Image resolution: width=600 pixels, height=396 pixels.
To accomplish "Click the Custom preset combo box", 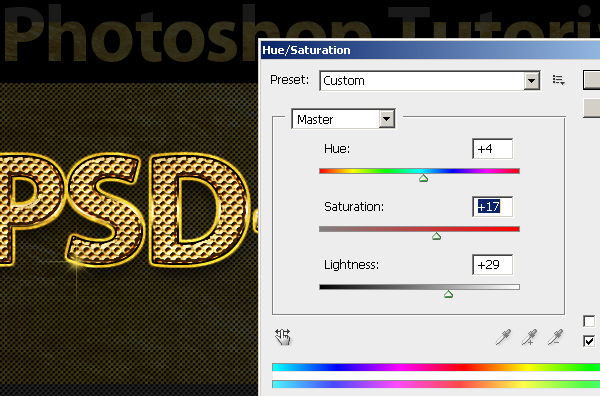I will 430,81.
